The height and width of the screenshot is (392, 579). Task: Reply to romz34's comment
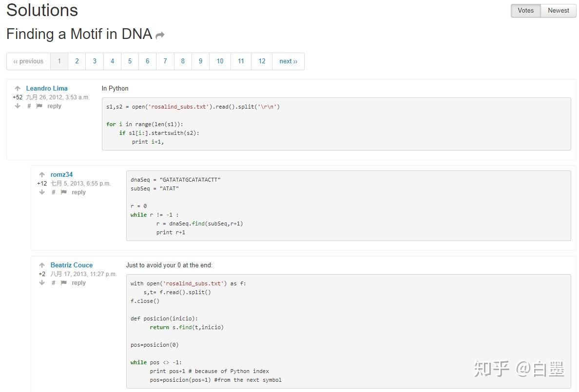[78, 192]
